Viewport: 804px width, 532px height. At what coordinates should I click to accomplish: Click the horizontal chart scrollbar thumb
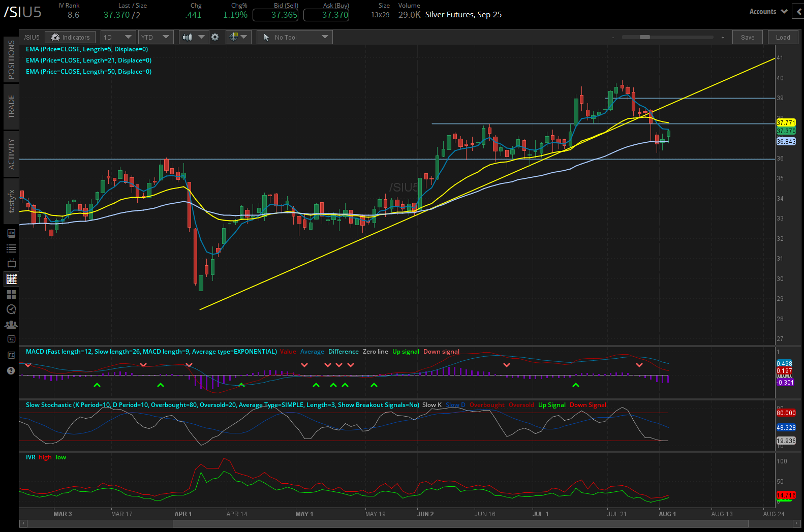[460, 523]
